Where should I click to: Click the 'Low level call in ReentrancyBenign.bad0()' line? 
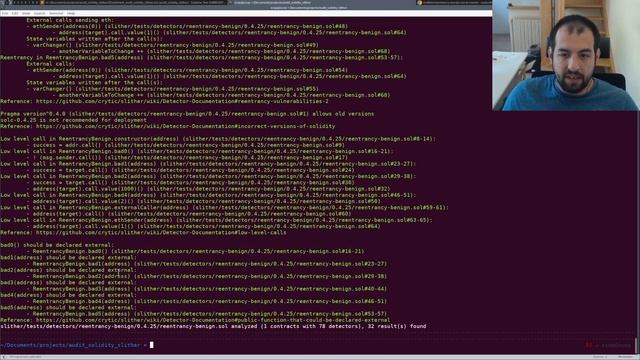(x=197, y=151)
